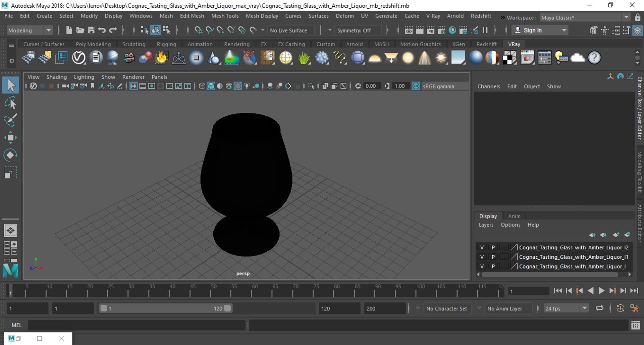Viewport: 644px width, 345px height.
Task: Toggle playback P for layer Cognac_Tasting_Glass_with_Amber_Liquor_l1
Action: 493,257
